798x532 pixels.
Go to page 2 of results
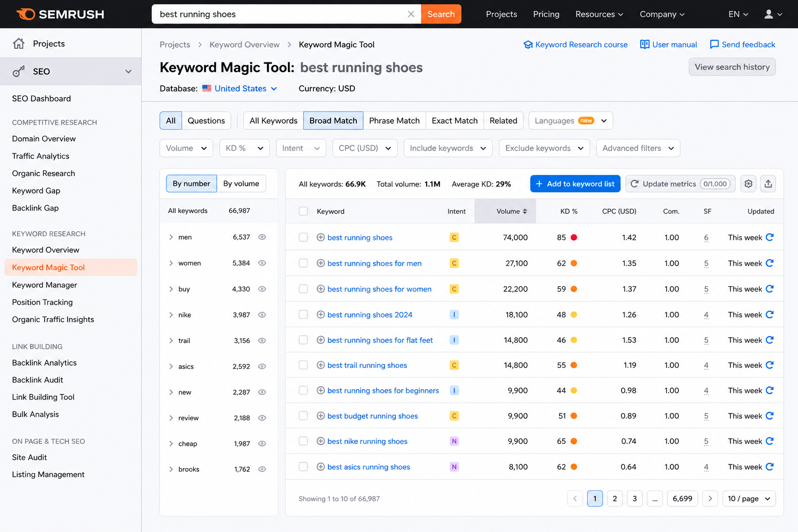pyautogui.click(x=615, y=498)
